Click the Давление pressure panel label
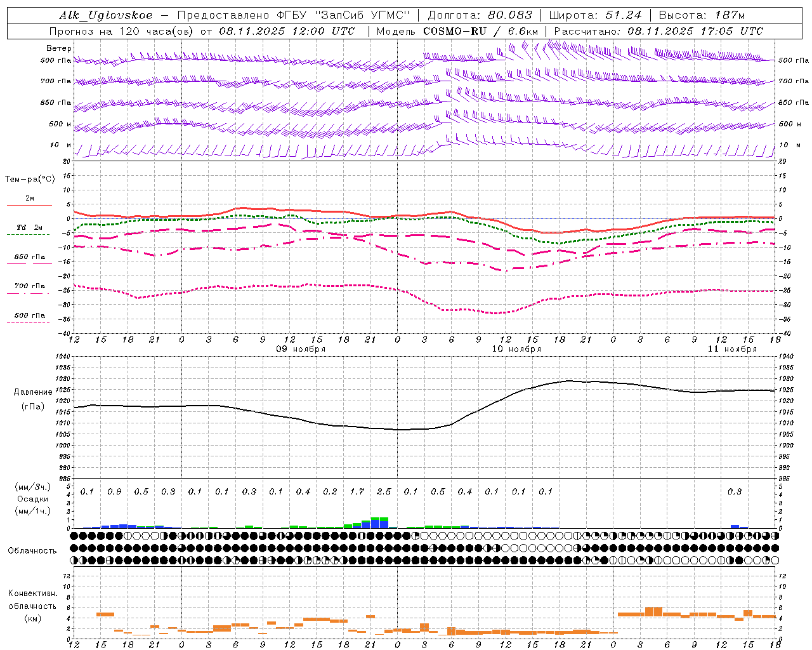 tap(32, 392)
